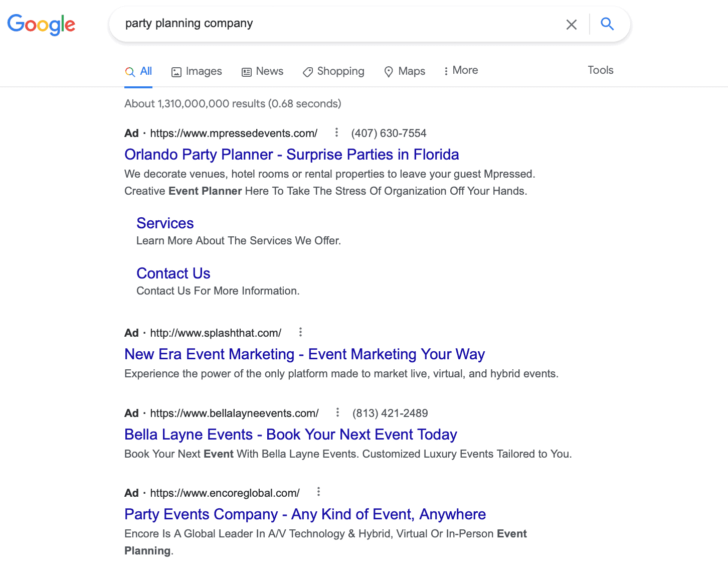Image resolution: width=728 pixels, height=569 pixels.
Task: Open three-dot menu for splashthat.com ad
Action: click(300, 332)
